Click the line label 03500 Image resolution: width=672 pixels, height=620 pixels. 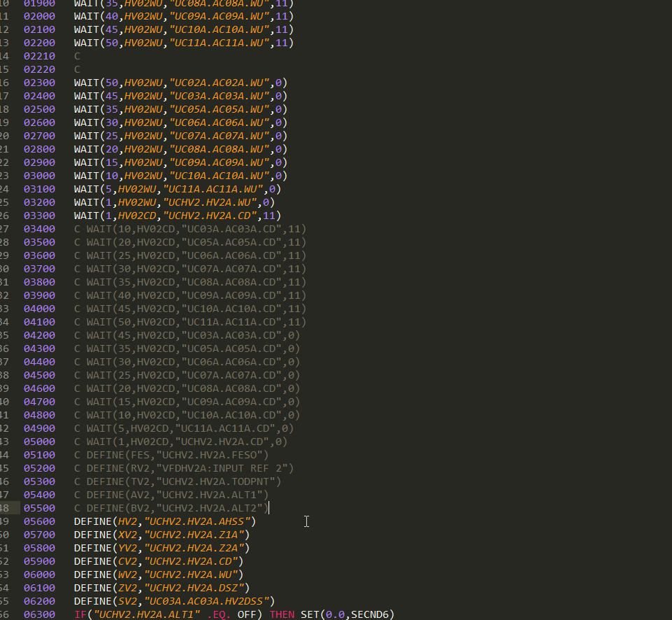point(39,242)
